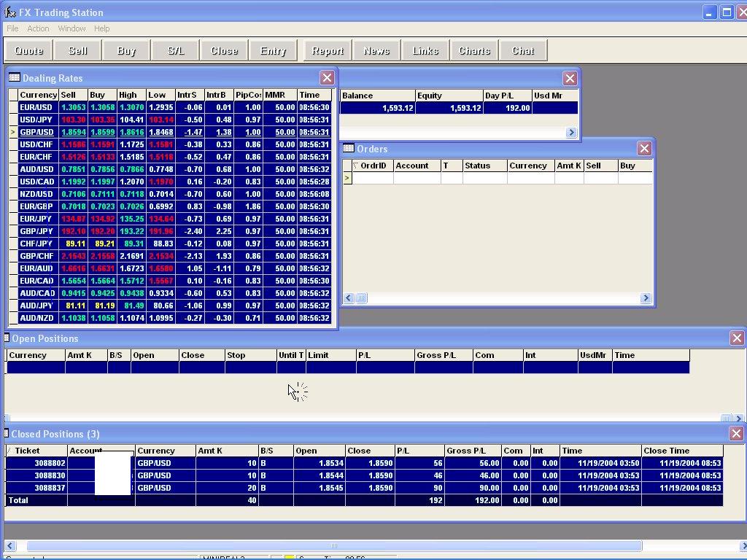Screen dimensions: 747x560
Task: Minimize the FX Trading Station window
Action: 709,12
